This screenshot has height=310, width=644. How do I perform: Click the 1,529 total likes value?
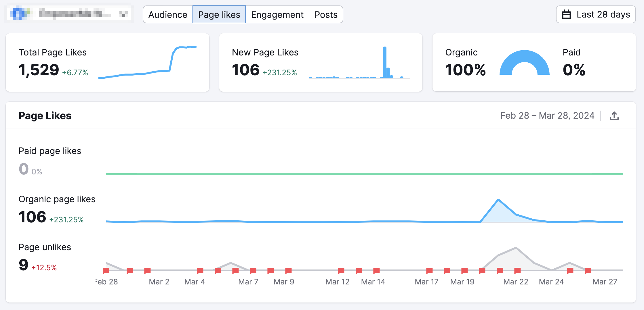click(39, 70)
